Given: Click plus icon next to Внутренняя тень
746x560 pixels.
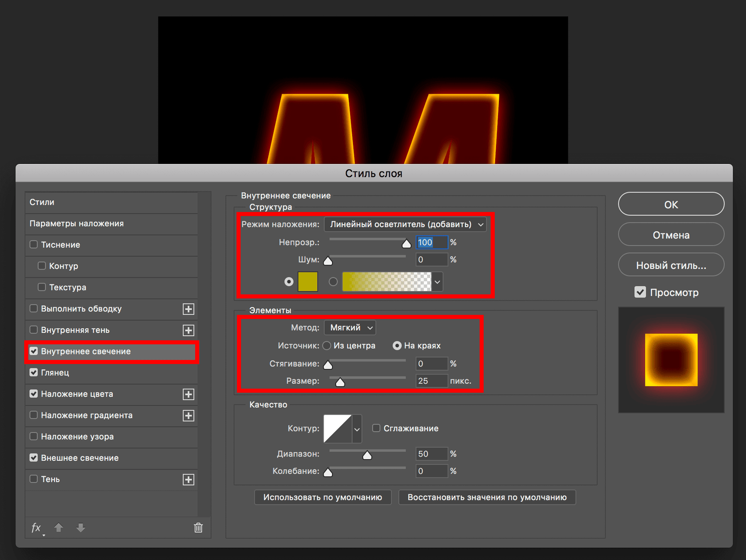Looking at the screenshot, I should pyautogui.click(x=188, y=331).
